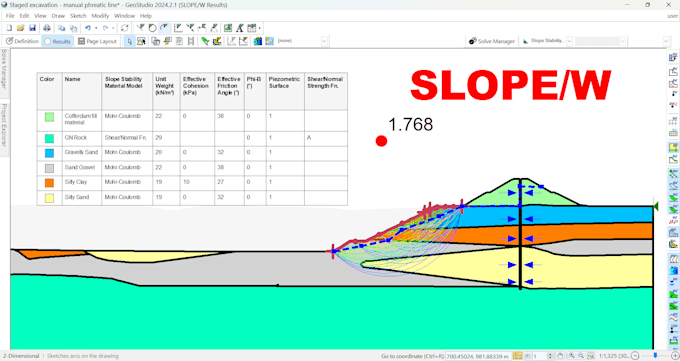680x361 pixels.
Task: Select the pan hand tool in status bar
Action: (560, 356)
